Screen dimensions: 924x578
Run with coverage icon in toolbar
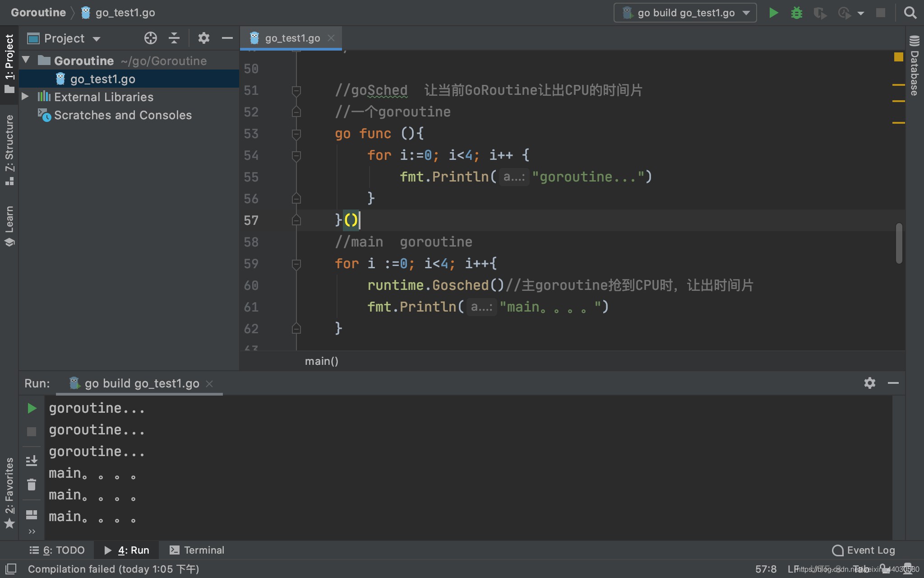pos(820,13)
